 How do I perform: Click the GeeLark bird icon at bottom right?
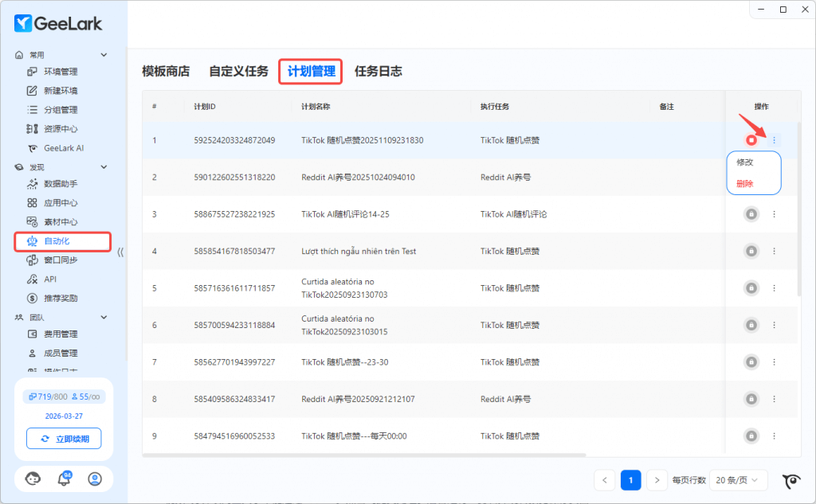coord(790,480)
